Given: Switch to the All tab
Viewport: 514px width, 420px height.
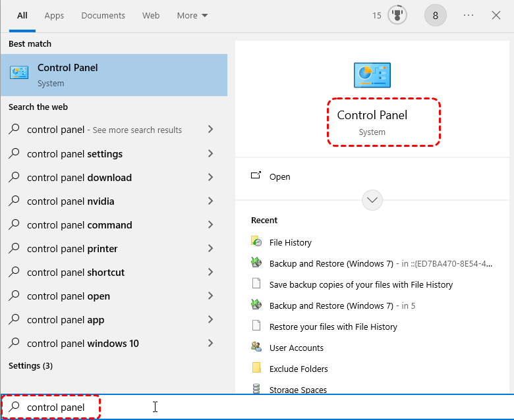Looking at the screenshot, I should 22,15.
